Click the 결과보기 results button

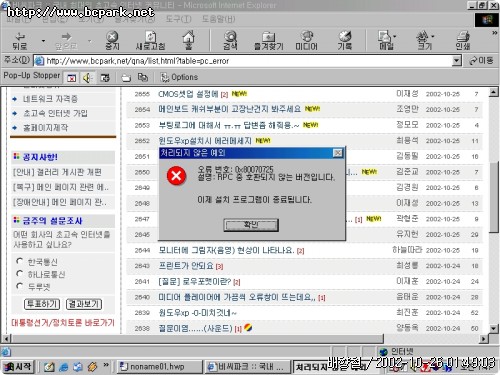click(84, 304)
